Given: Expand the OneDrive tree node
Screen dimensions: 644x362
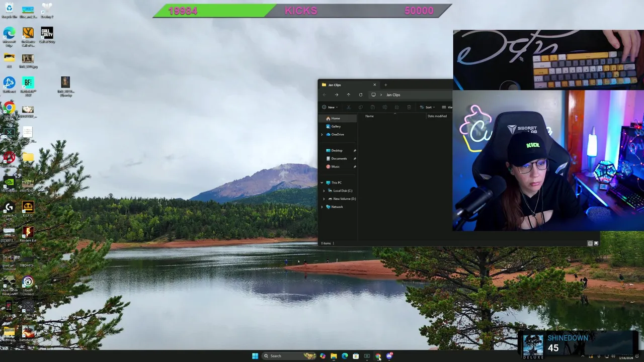Looking at the screenshot, I should [x=322, y=134].
